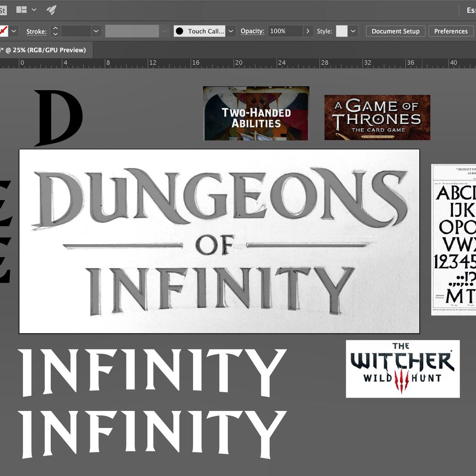Click the horizontal ruler at mark 20
Screen dimensions: 476x476
tap(238, 63)
